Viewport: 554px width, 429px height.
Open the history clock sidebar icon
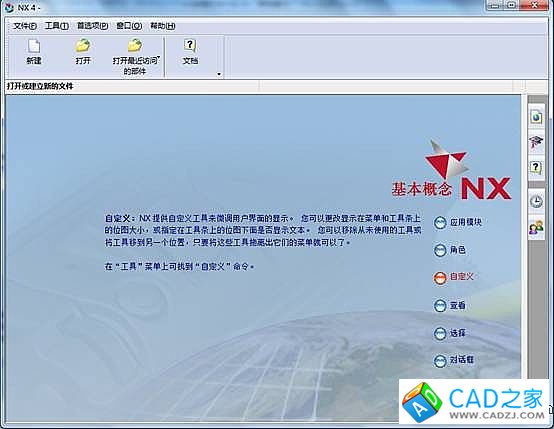536,201
